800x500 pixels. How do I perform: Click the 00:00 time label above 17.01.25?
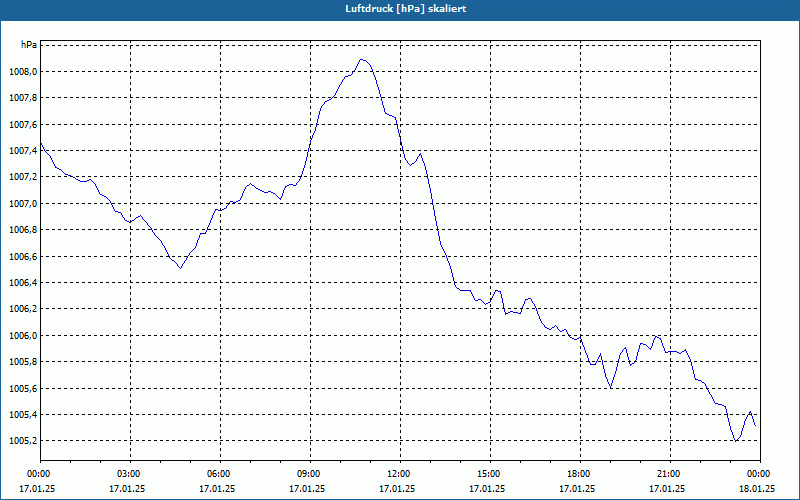[x=40, y=474]
